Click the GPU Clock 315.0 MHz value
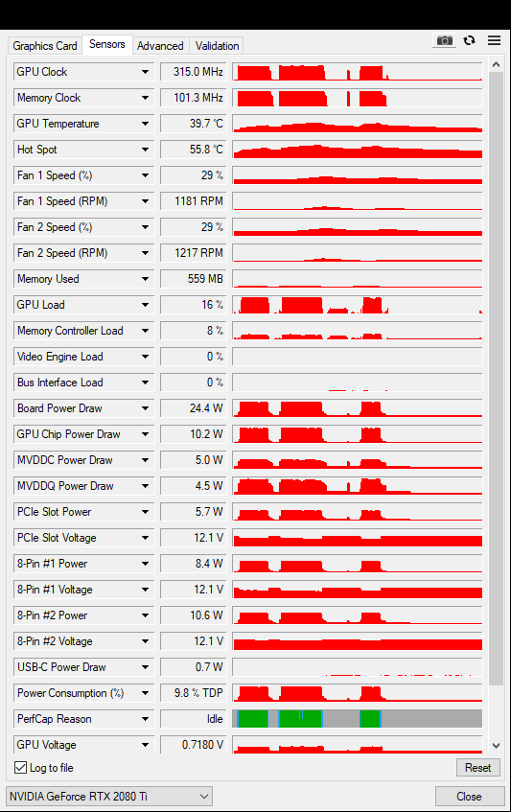The width and height of the screenshot is (511, 812). coord(194,72)
